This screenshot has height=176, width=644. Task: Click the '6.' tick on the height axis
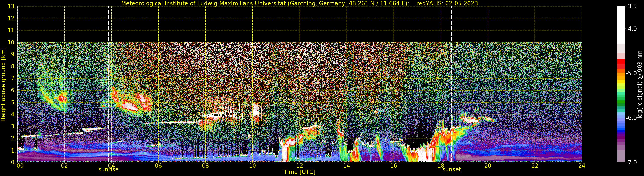pyautogui.click(x=13, y=90)
